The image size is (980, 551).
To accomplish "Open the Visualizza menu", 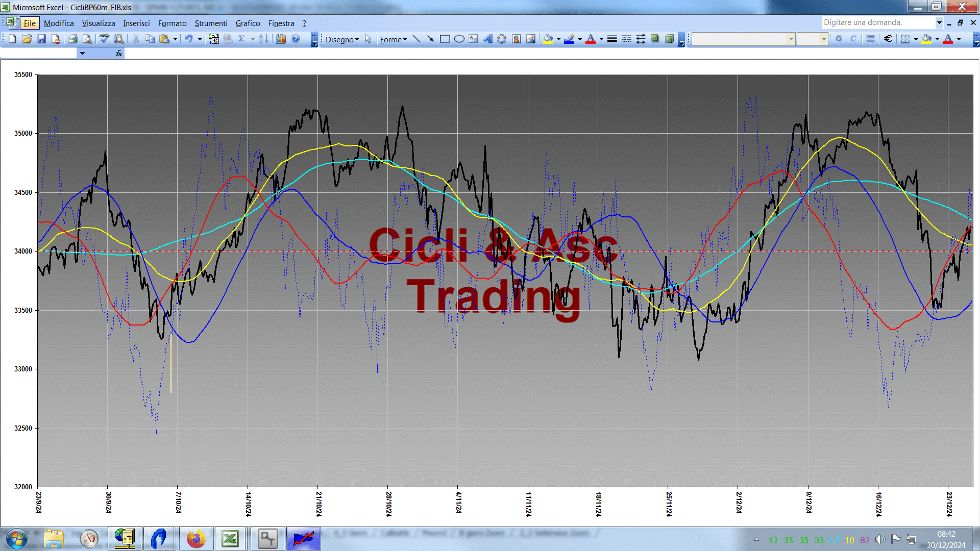I will click(x=99, y=23).
